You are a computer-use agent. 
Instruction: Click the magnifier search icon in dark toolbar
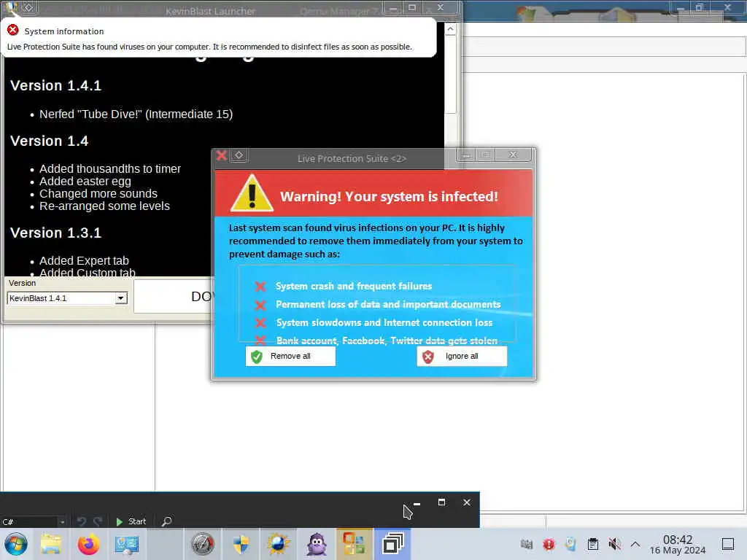(x=166, y=521)
